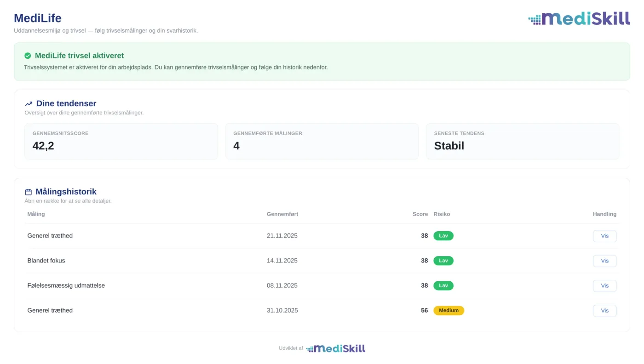Open the Følelsesmæssig udmattelse row
This screenshot has height=364, width=644.
tap(322, 285)
